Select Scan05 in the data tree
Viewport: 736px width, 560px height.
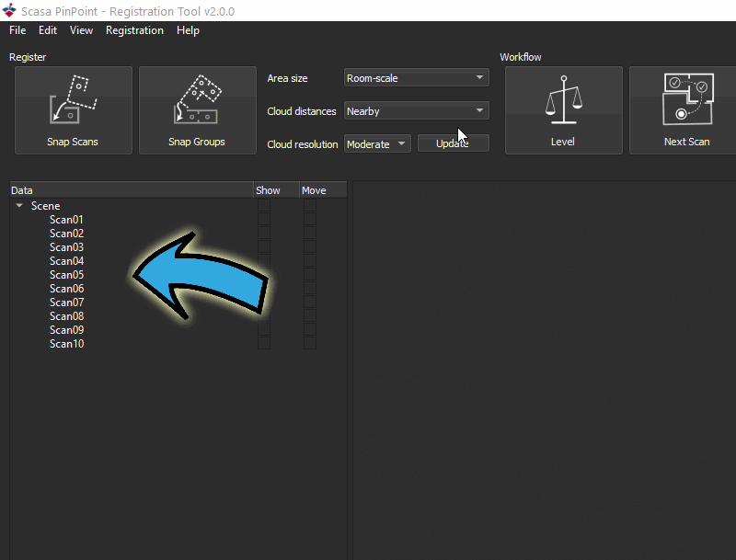click(x=66, y=275)
